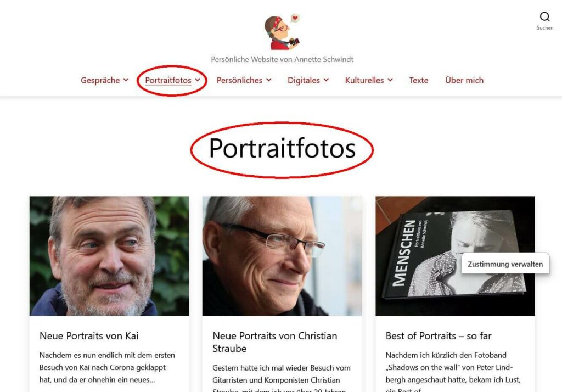Click the Zustimmung verwalten button

(505, 264)
